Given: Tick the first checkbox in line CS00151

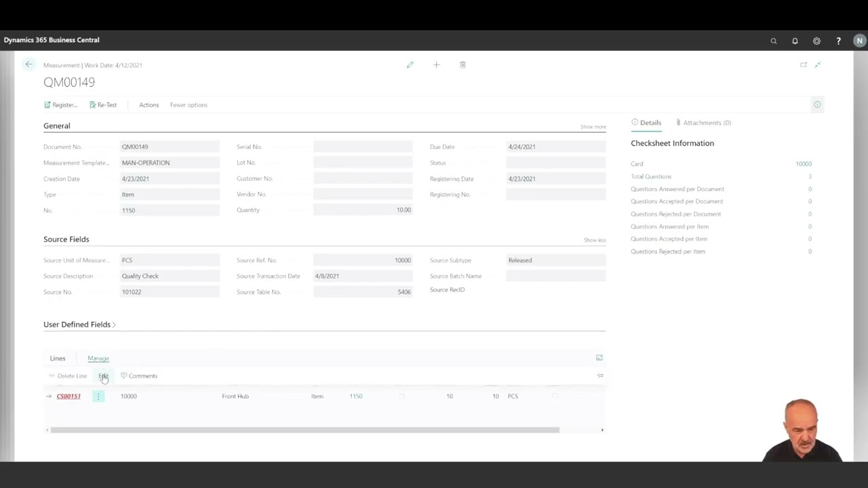Looking at the screenshot, I should tap(401, 396).
